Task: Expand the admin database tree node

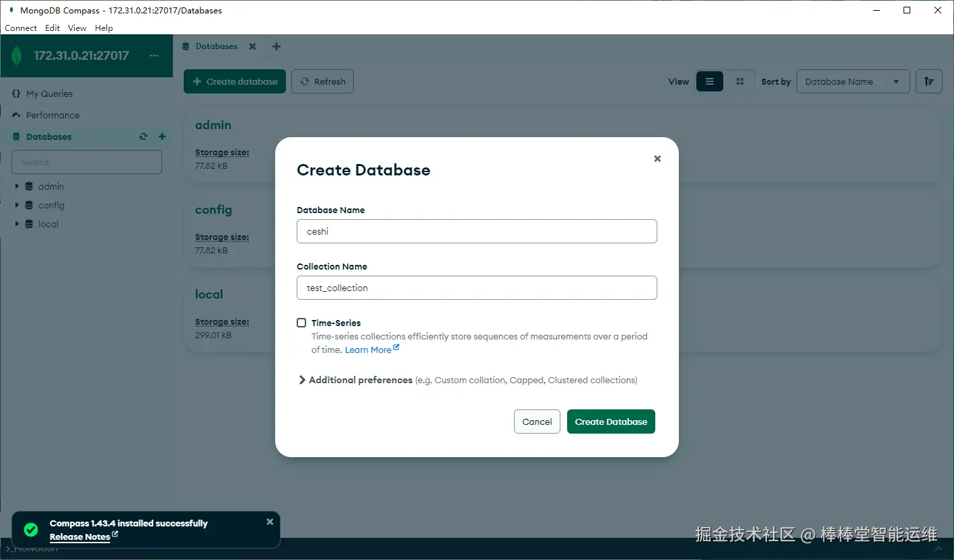Action: click(17, 186)
